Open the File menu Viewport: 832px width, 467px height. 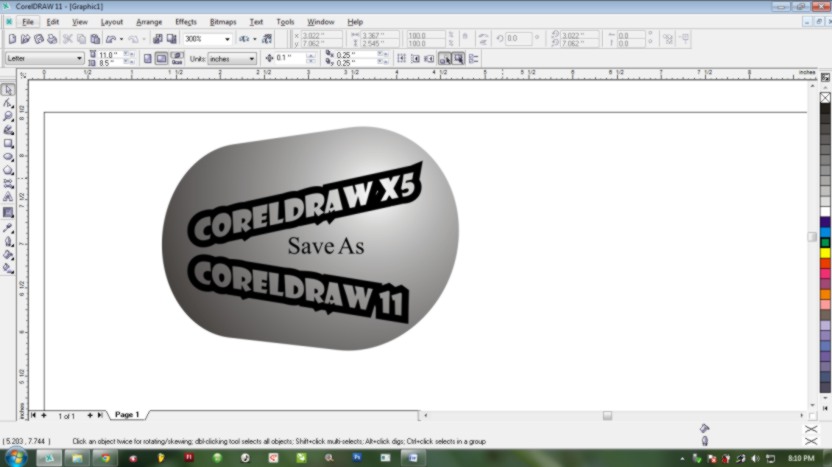point(28,22)
